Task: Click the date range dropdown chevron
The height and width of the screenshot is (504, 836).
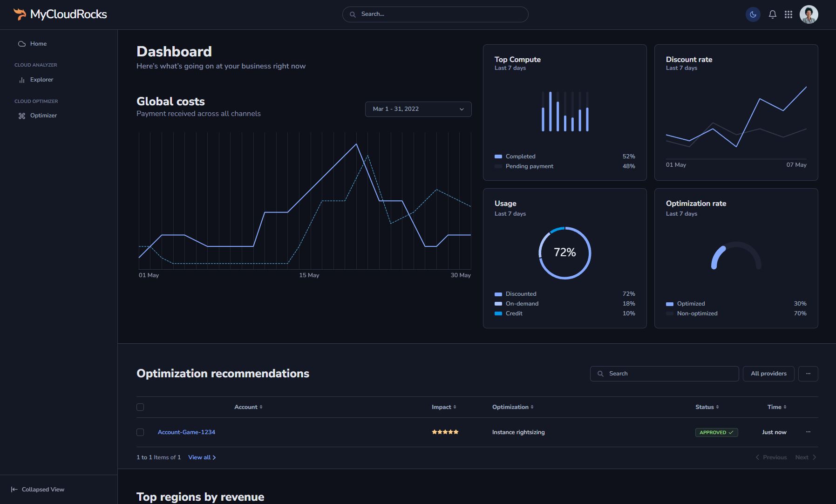Action: coord(462,109)
